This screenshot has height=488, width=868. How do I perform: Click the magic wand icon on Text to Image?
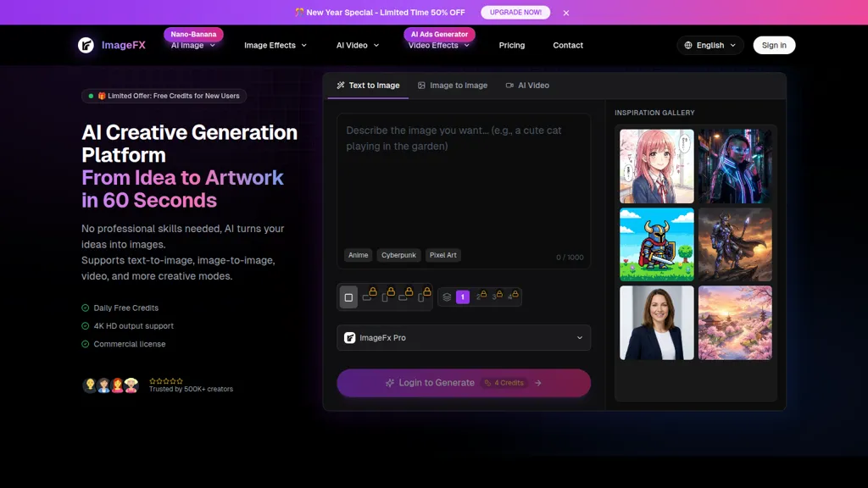click(x=341, y=86)
